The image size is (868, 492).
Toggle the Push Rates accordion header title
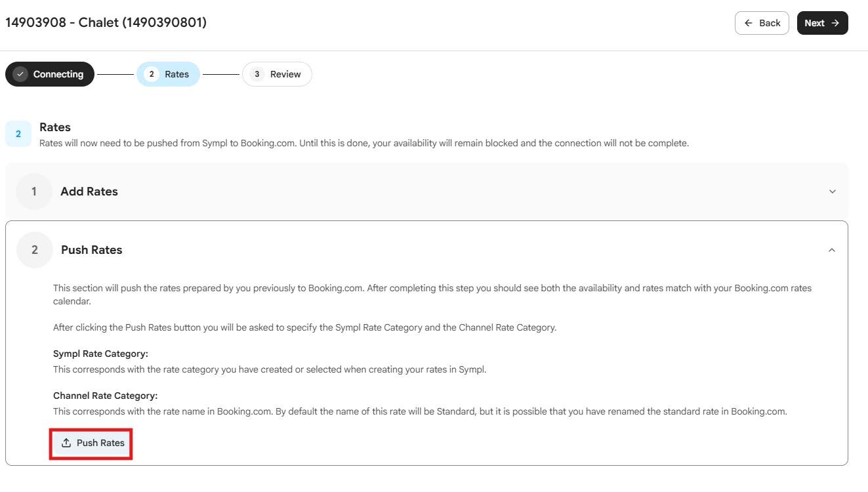92,250
